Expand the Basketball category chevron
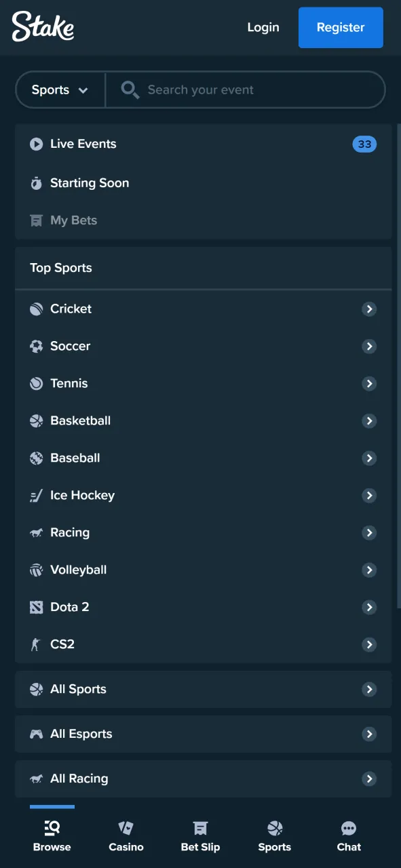The width and height of the screenshot is (401, 868). [x=369, y=420]
